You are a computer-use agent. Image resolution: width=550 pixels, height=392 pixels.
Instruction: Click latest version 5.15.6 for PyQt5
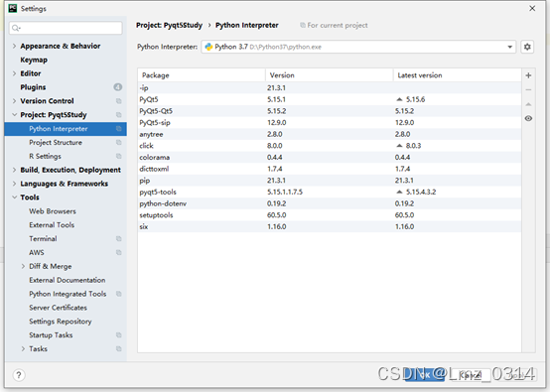tap(415, 99)
